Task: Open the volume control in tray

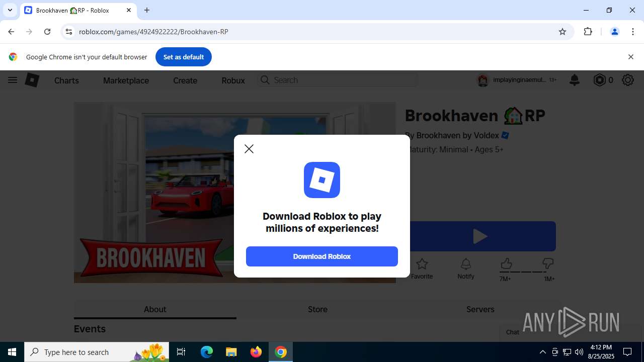Action: pos(579,352)
